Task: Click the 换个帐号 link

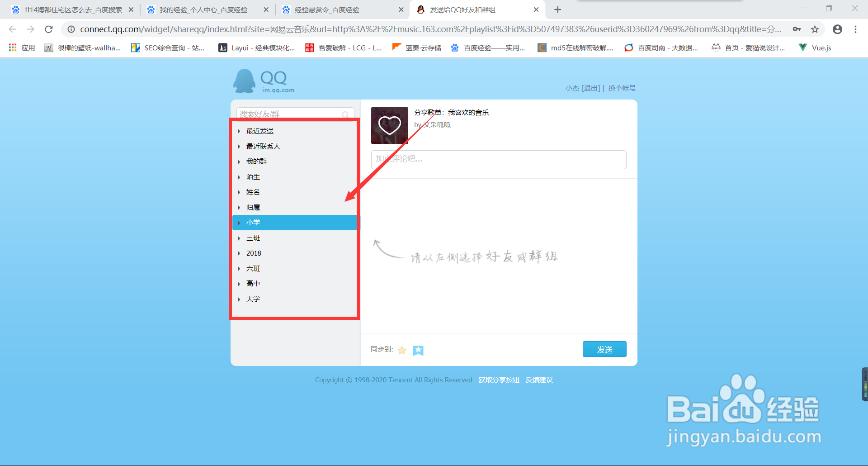Action: 622,88
